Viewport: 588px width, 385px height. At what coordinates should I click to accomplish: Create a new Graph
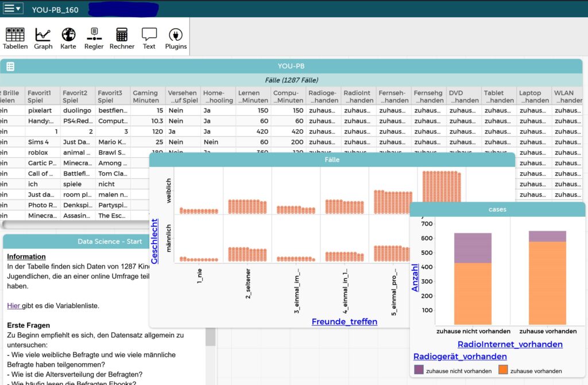pos(43,38)
